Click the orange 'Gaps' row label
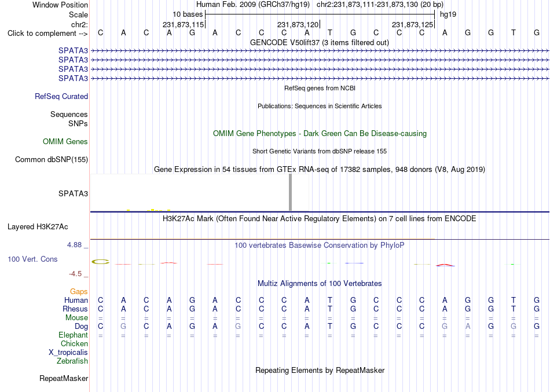This screenshot has width=550, height=392. [x=79, y=292]
